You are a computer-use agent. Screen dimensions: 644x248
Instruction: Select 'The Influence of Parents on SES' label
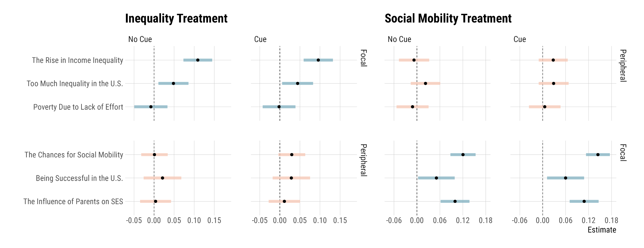pos(73,202)
